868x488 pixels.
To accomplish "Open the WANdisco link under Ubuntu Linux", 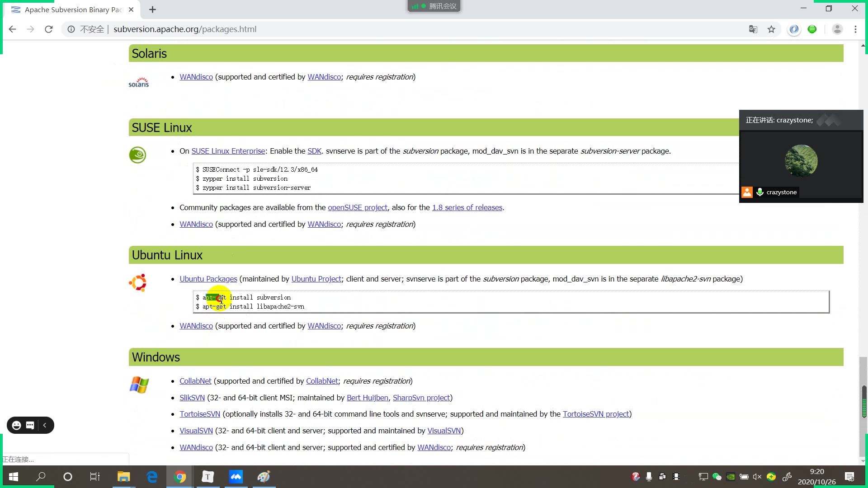I will coord(196,326).
